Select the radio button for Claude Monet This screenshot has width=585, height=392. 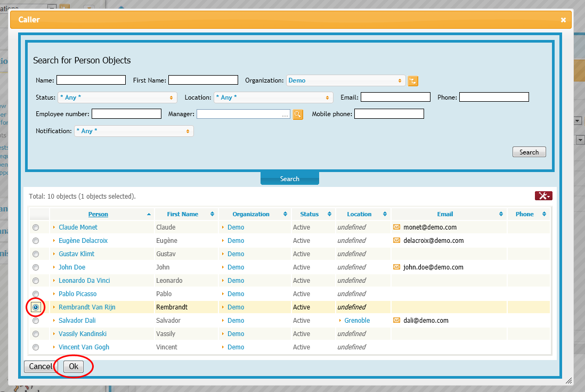pyautogui.click(x=36, y=227)
